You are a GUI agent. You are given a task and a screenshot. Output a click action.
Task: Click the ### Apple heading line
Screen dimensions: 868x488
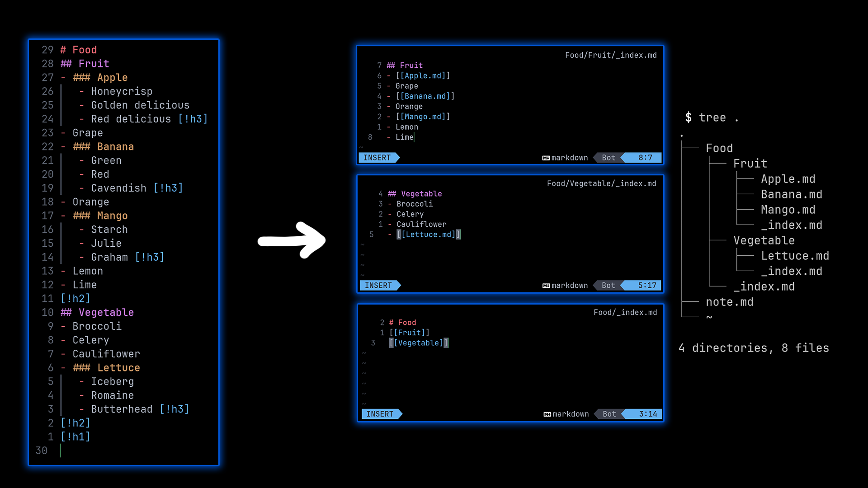coord(100,78)
